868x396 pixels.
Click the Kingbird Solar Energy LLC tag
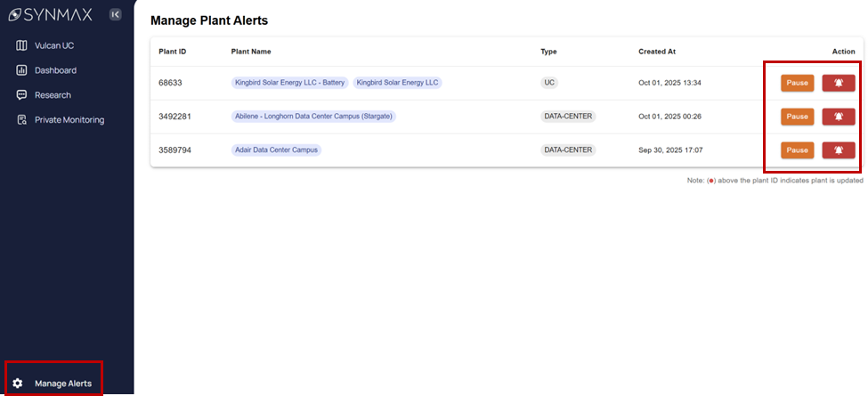(397, 83)
